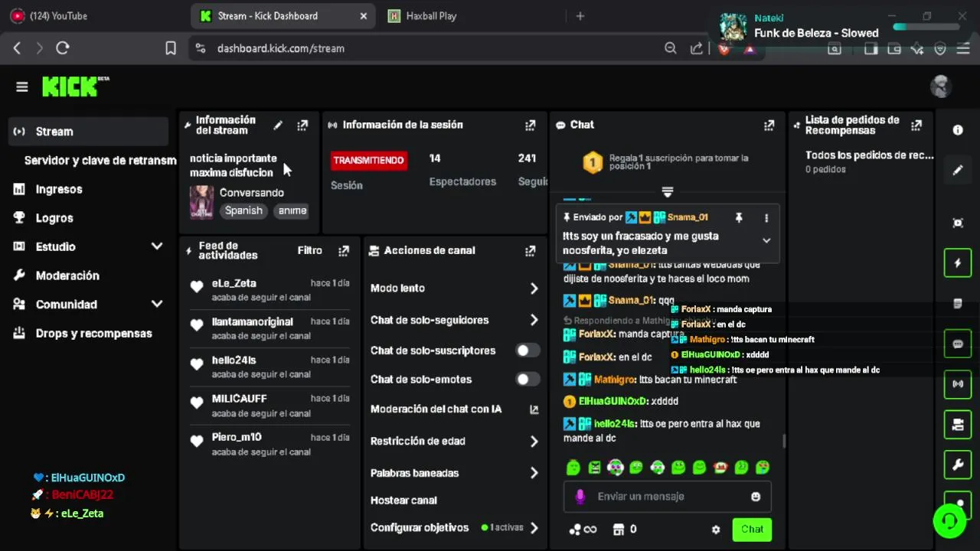The image size is (980, 551).
Task: Click the focus frame icon in the right sidebar
Action: click(958, 223)
